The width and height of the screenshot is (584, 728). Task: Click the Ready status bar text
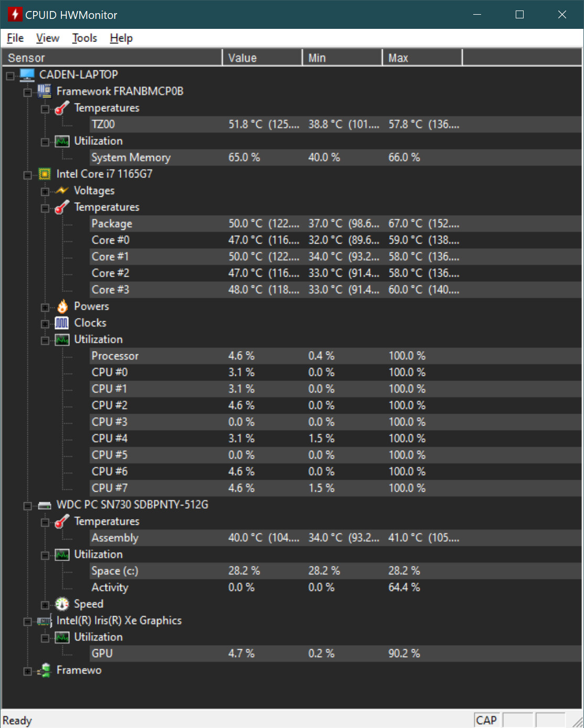click(x=17, y=720)
